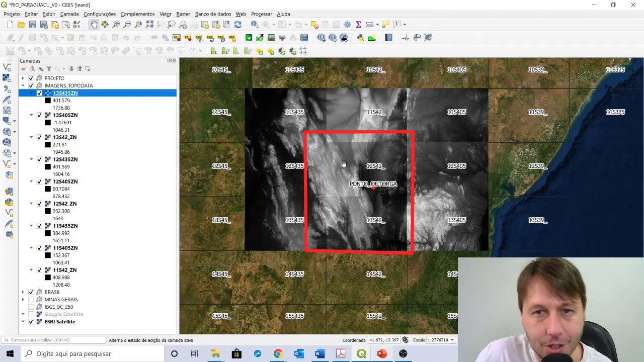Click the coordinate capture crosshair icon
644x362 pixels.
click(x=406, y=38)
